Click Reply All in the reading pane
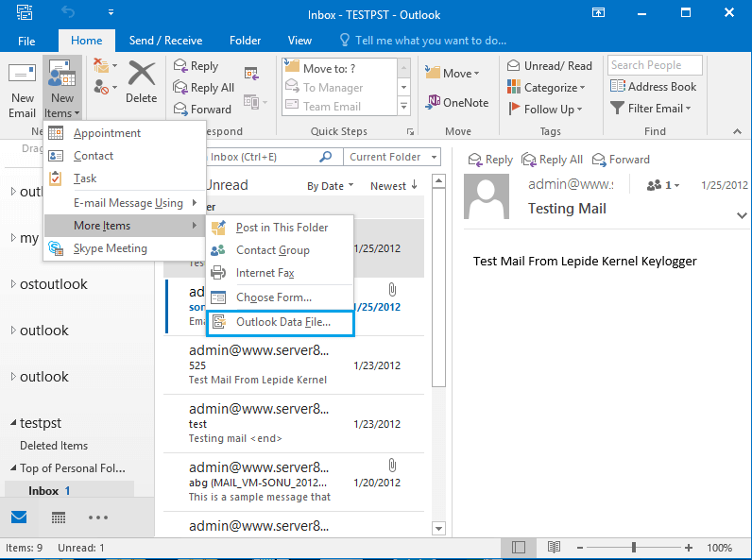The width and height of the screenshot is (752, 560). tap(552, 160)
